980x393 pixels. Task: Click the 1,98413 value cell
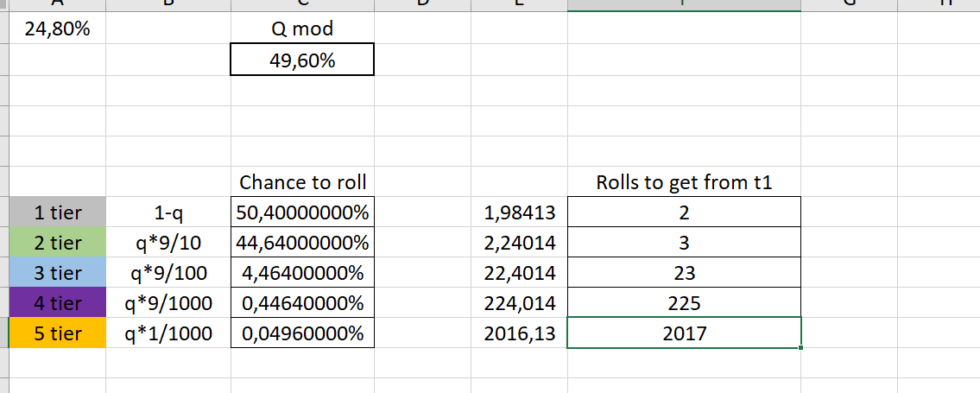click(x=520, y=212)
